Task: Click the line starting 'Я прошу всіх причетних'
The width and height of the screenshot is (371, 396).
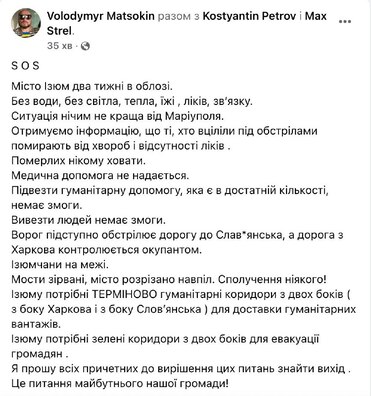Action: (x=181, y=369)
